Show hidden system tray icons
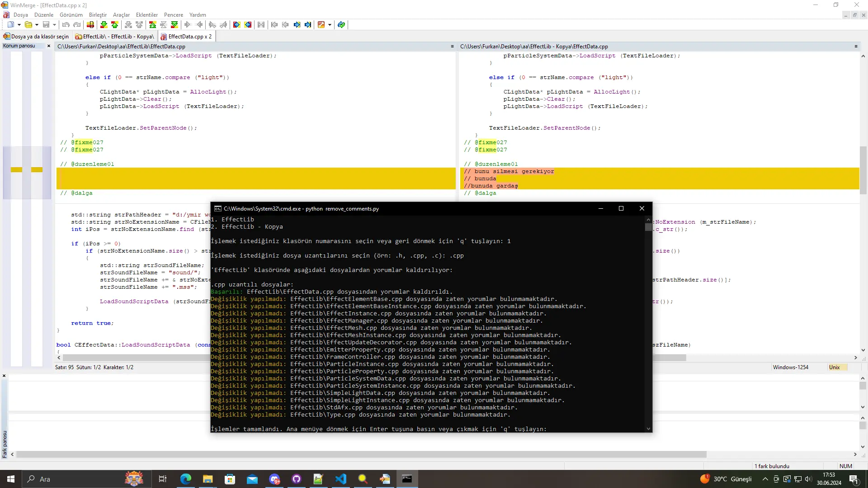The image size is (868, 488). 765,479
